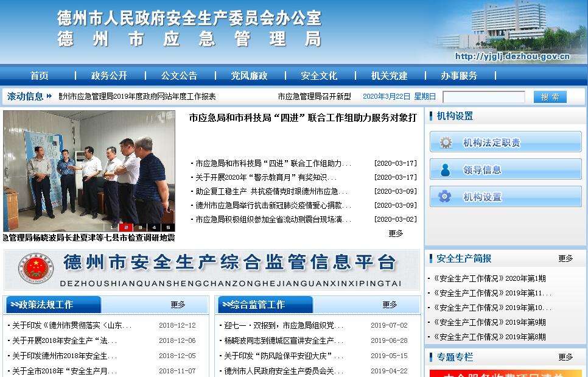This screenshot has width=588, height=377.
Task: Open news item dated 2020-03-17 about 四进
Action: click(x=273, y=163)
